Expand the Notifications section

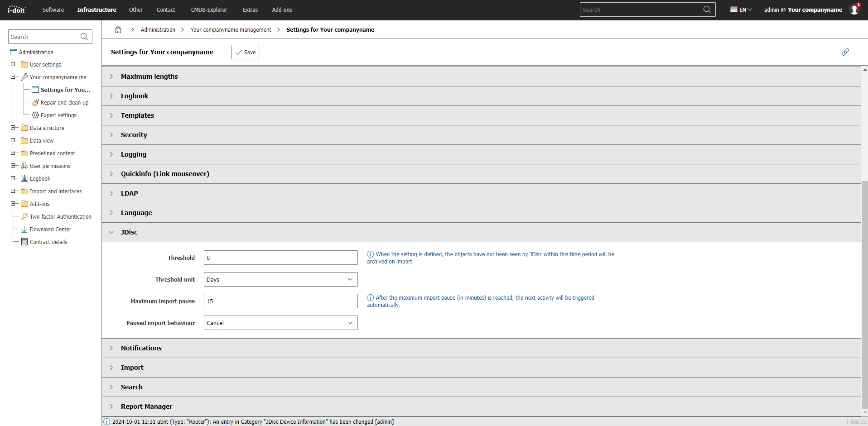coord(482,348)
